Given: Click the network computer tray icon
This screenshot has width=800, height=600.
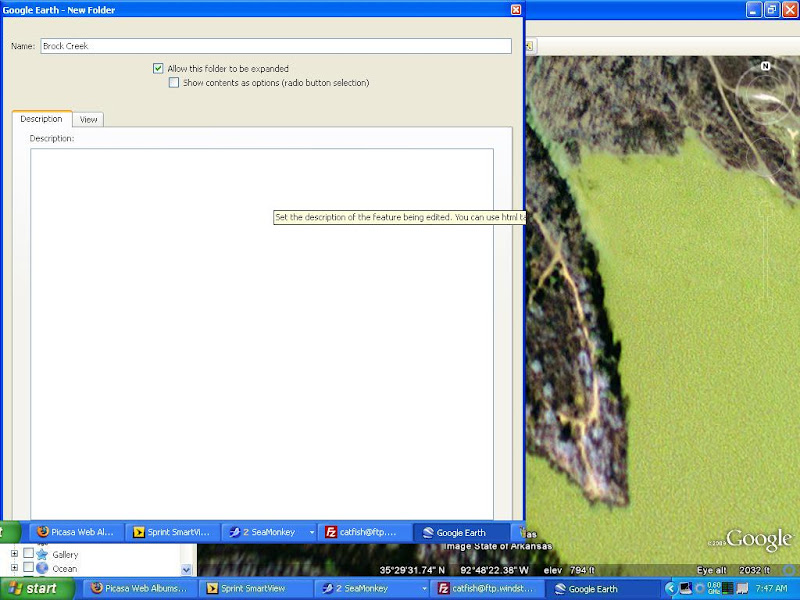Looking at the screenshot, I should [685, 588].
